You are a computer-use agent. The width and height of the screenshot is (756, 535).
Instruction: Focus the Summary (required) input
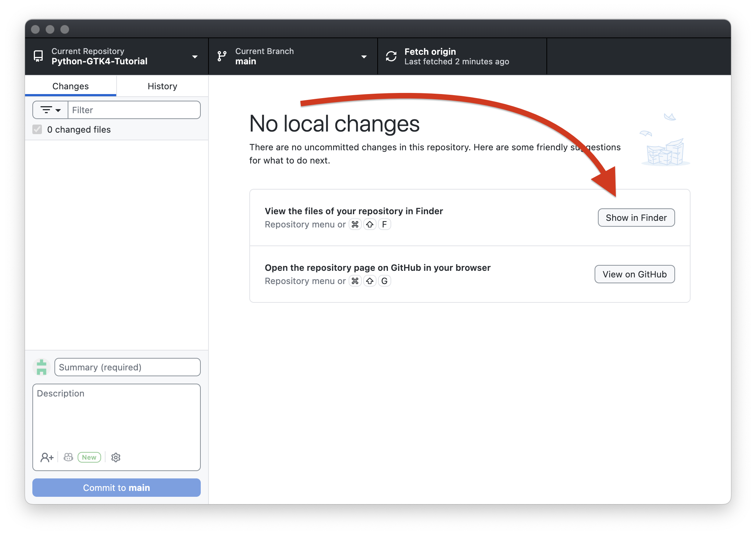128,367
